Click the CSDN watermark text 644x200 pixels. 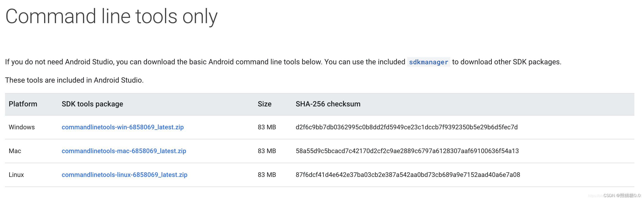[622, 195]
